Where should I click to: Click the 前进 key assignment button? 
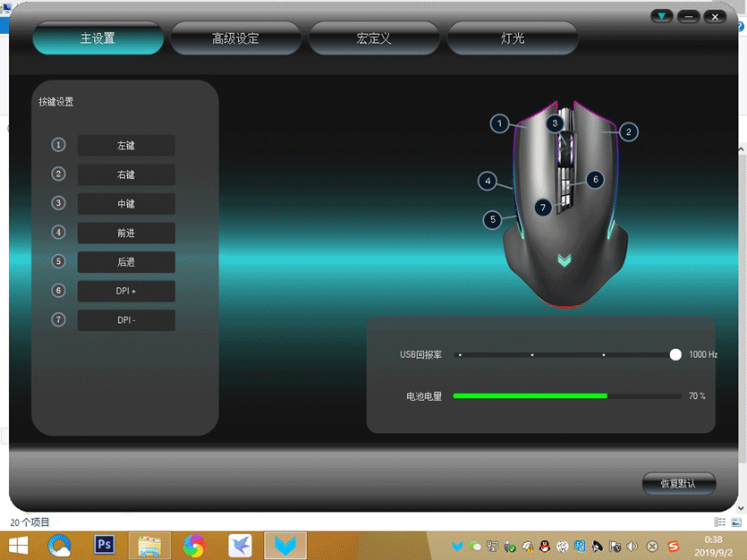click(126, 233)
